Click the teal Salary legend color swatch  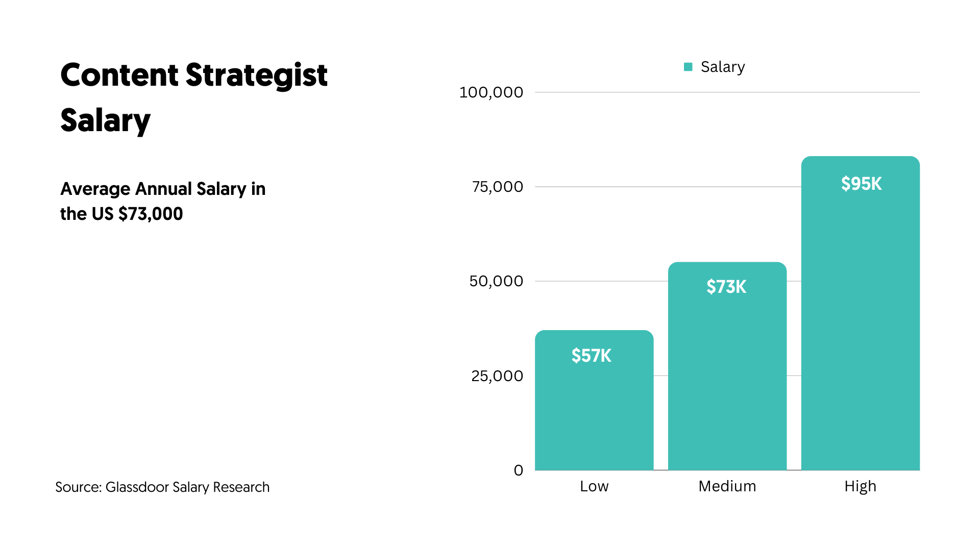coord(688,67)
